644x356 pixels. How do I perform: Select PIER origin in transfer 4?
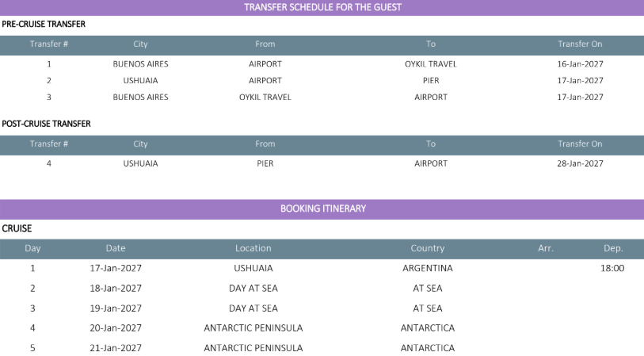pos(265,163)
